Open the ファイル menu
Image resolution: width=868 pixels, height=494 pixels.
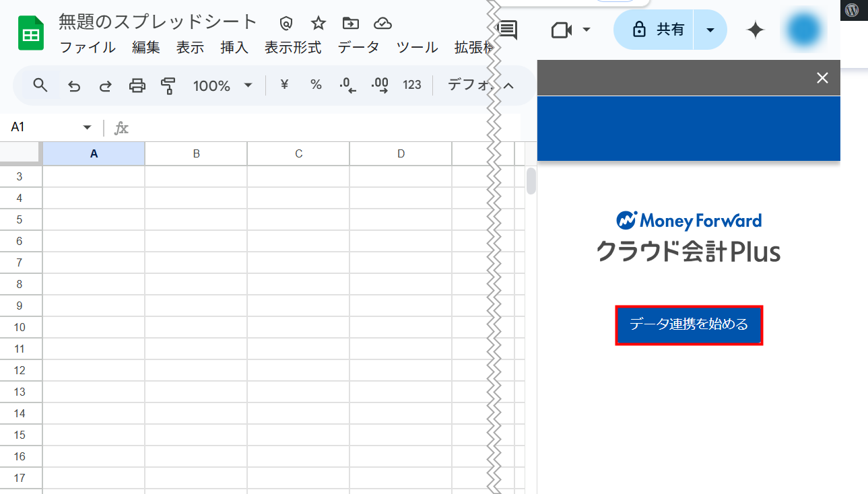click(x=88, y=48)
